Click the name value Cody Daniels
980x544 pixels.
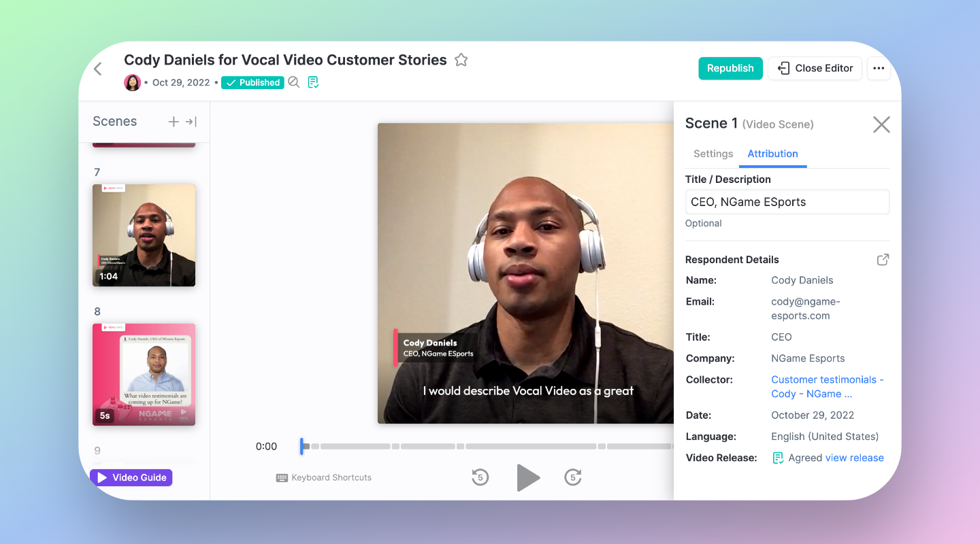point(802,280)
